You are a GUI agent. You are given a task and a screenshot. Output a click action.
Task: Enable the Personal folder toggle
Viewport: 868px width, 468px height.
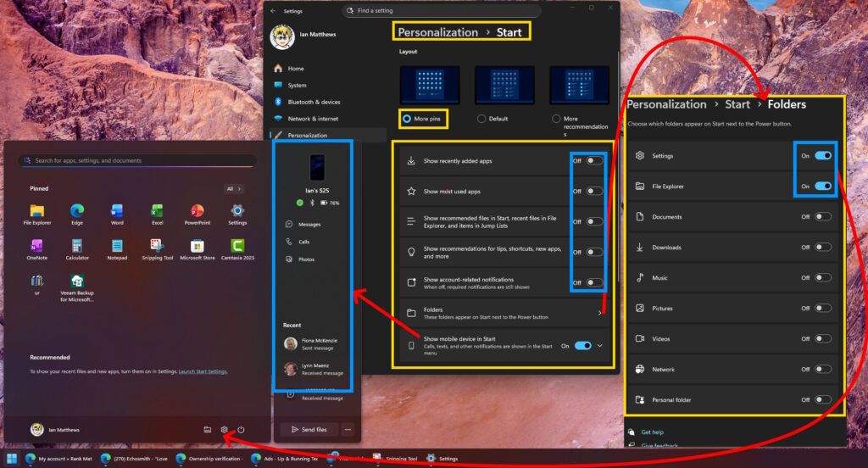(x=823, y=399)
